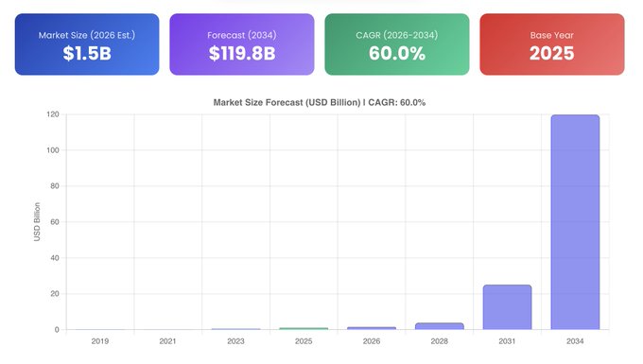Click the x-axis label '2019'
Screen dimensions: 643x364
tap(100, 341)
